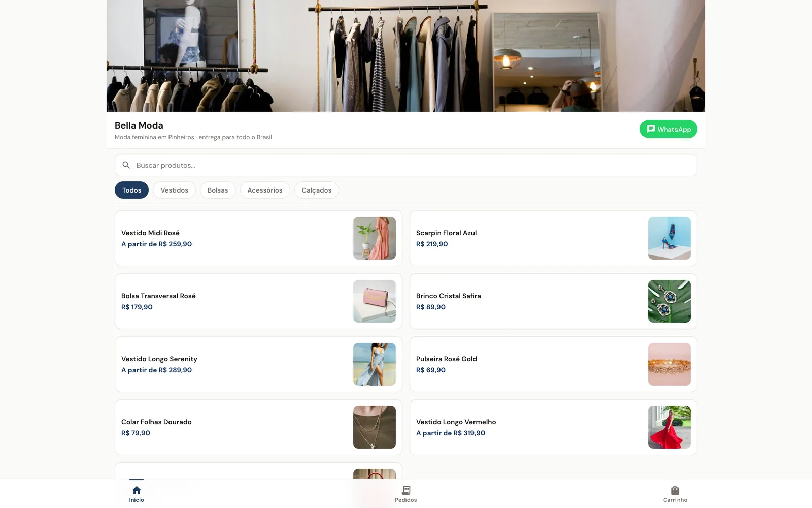Click the R$ 179,90 price
Viewport: 812px width, 508px height.
[x=137, y=307]
